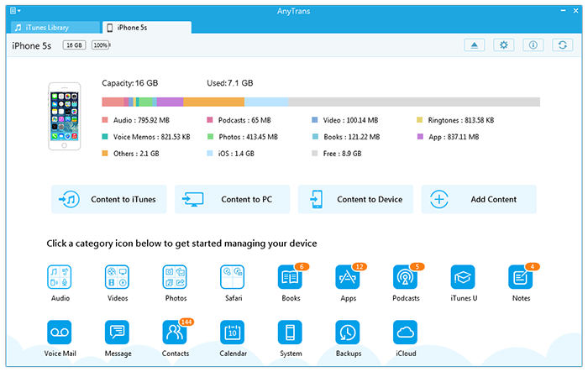
Task: Open the Notes category
Action: click(521, 277)
